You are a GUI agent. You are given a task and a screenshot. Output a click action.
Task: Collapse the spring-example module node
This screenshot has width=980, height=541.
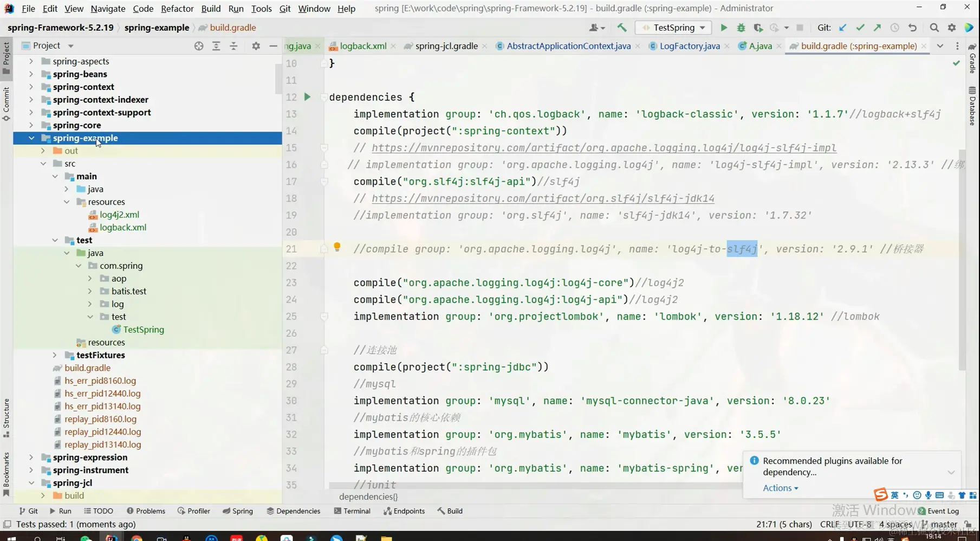31,138
